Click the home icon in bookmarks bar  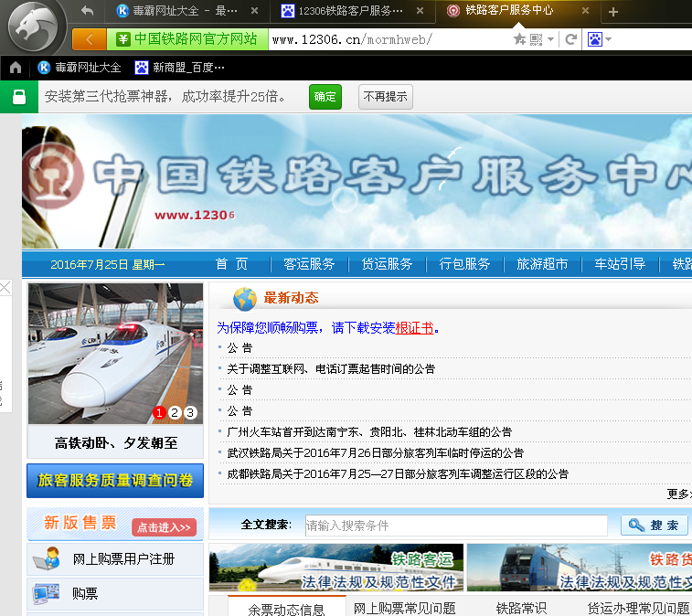(x=16, y=67)
